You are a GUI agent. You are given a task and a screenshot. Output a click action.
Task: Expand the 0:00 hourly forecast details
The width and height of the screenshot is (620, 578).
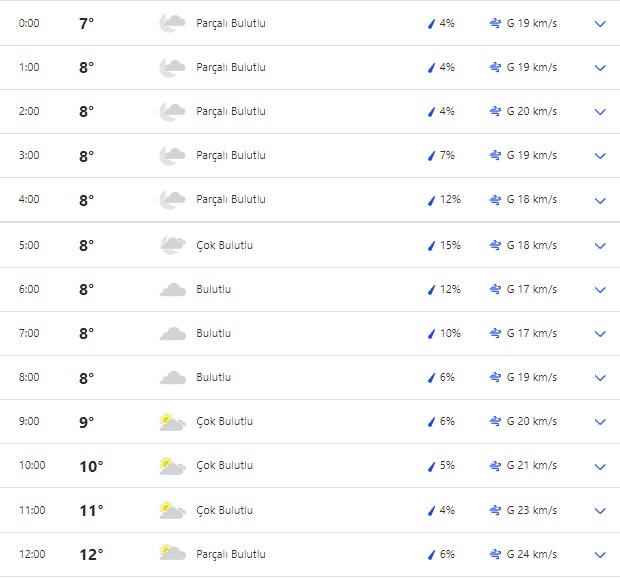(x=600, y=23)
